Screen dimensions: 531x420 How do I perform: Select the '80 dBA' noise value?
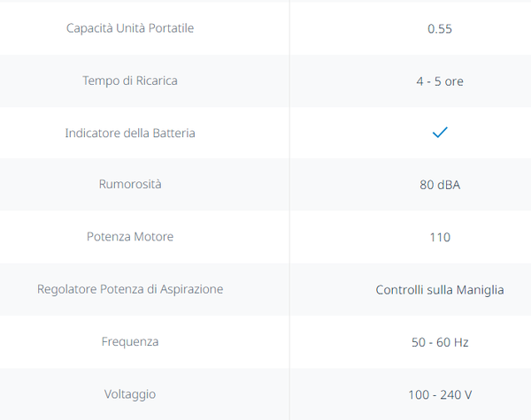[440, 185]
